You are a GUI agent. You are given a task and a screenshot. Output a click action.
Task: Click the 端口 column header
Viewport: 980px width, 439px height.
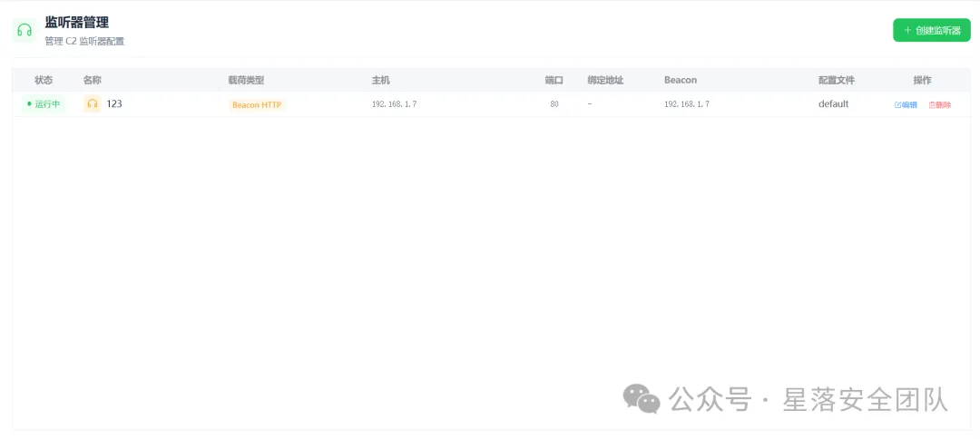click(554, 80)
